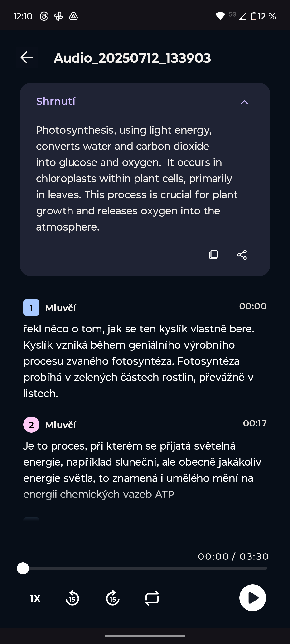Copy the summary text

tap(213, 255)
